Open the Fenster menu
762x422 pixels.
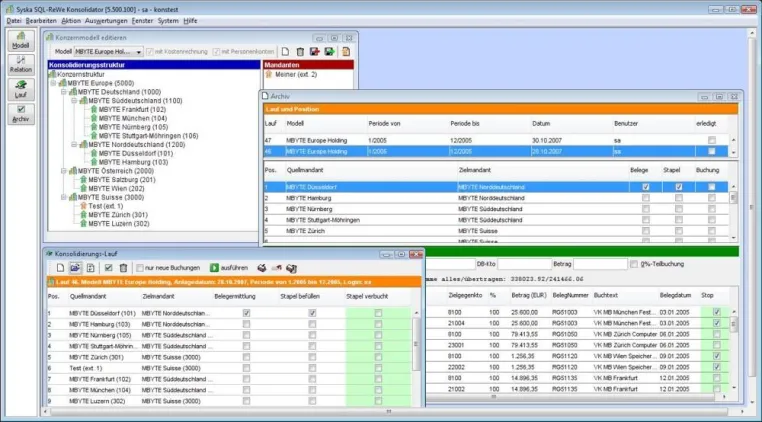[142, 21]
